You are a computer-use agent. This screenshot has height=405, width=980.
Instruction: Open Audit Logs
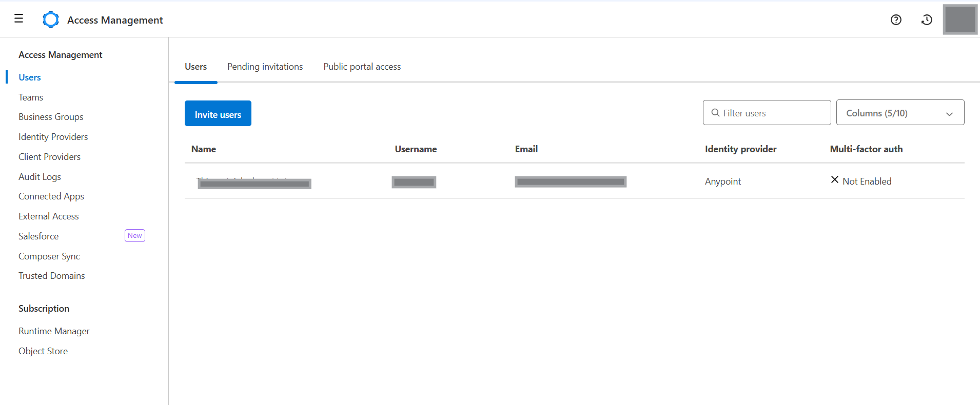(x=40, y=177)
